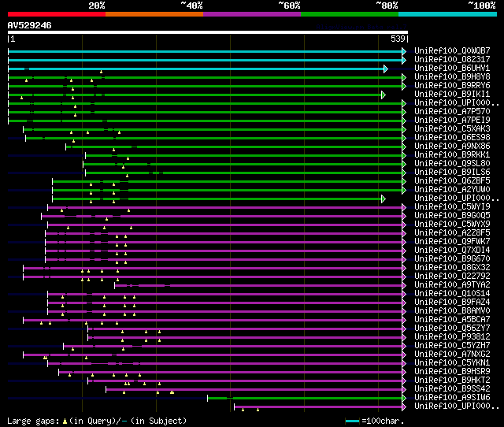Click the orange ~40% legend color segment
Image resolution: width=504 pixels, height=427 pixels.
tap(154, 13)
